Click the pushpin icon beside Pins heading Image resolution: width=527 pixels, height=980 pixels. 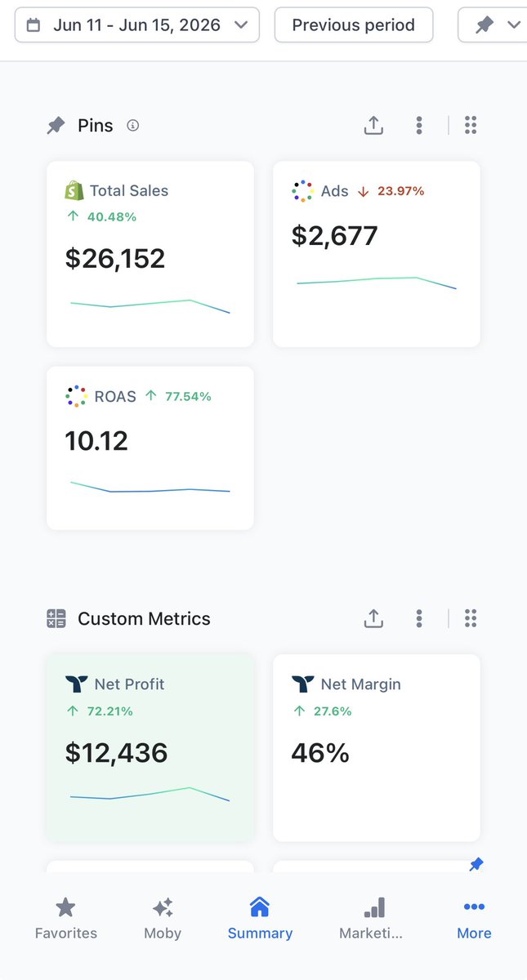56,126
